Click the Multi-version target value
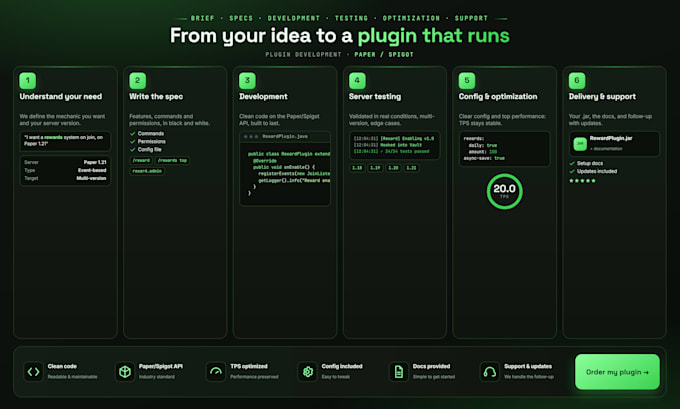This screenshot has width=680, height=409. (x=91, y=178)
